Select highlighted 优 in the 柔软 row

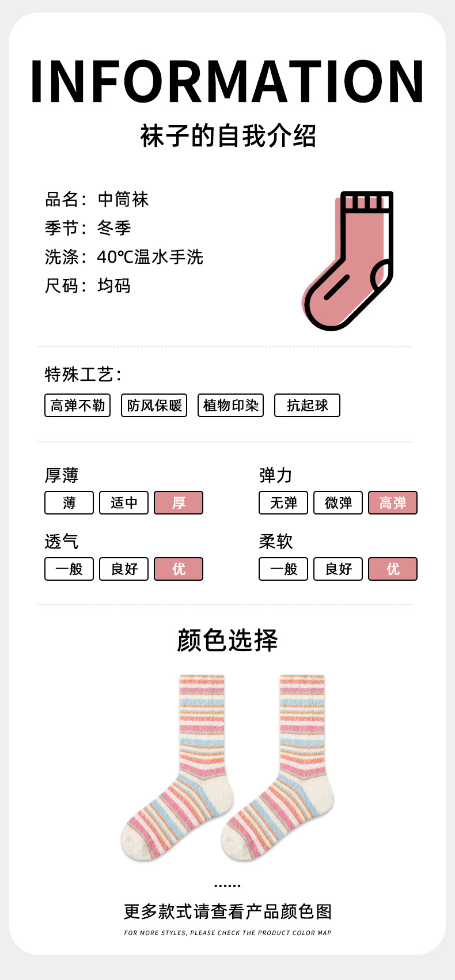pyautogui.click(x=393, y=569)
